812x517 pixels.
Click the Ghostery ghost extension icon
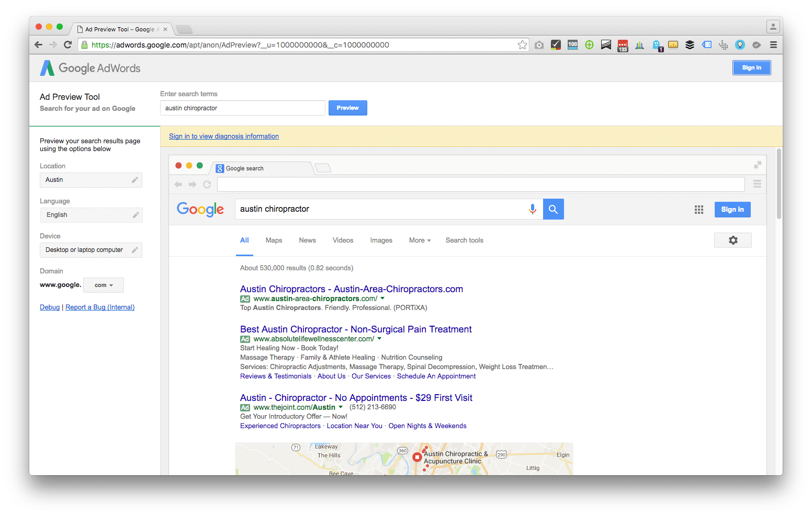657,45
